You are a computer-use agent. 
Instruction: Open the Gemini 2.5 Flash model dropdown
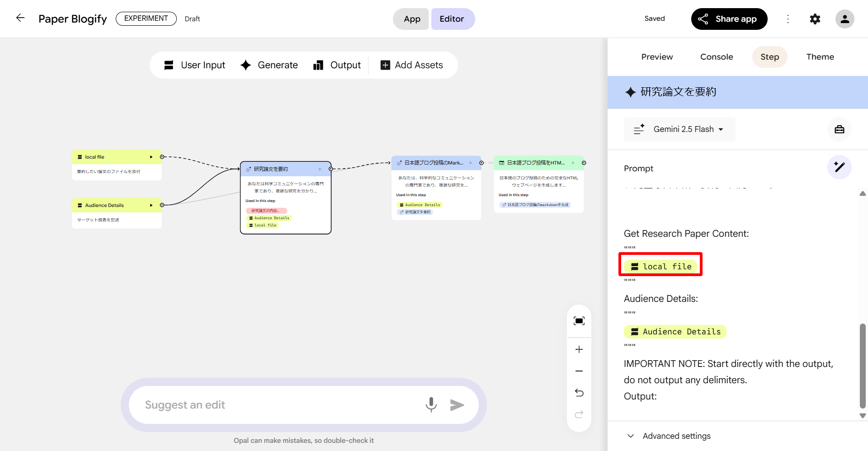click(679, 130)
